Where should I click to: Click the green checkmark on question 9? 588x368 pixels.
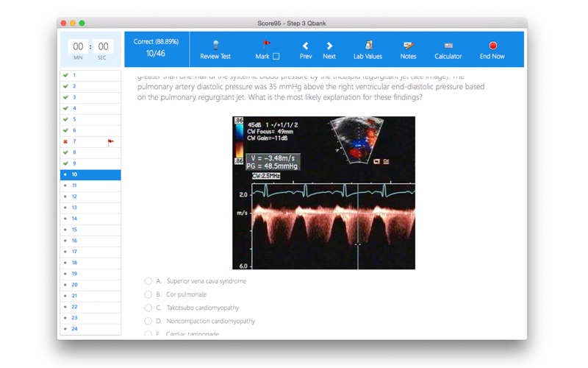coord(65,163)
